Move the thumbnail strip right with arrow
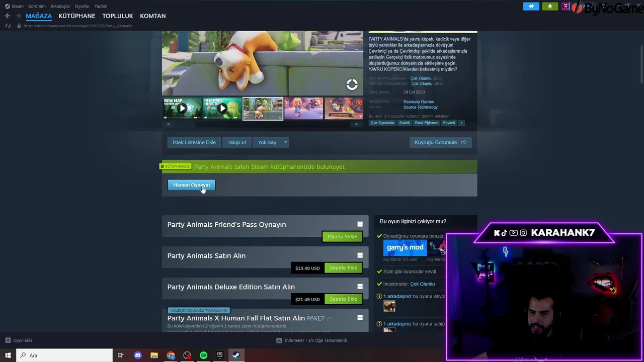The width and height of the screenshot is (644, 362). point(357,124)
